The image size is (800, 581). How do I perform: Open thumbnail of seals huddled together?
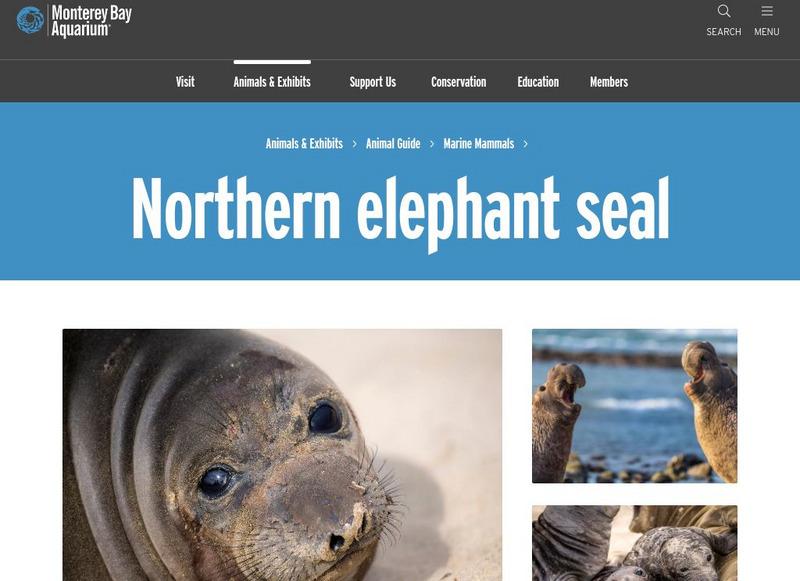tap(634, 543)
